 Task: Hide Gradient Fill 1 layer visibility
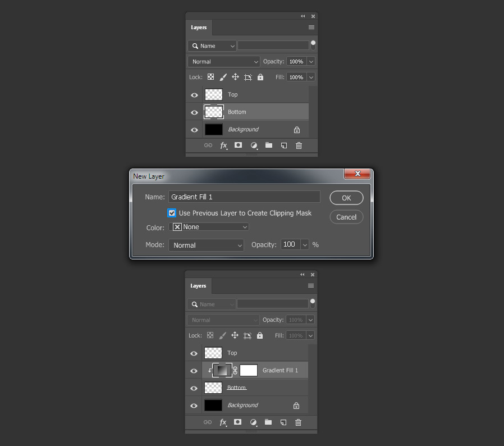pyautogui.click(x=194, y=371)
